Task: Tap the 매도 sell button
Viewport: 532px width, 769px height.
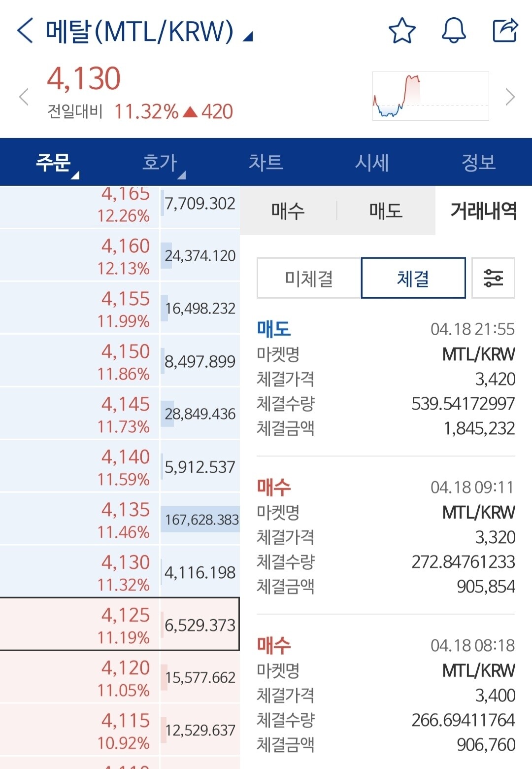Action: (385, 211)
